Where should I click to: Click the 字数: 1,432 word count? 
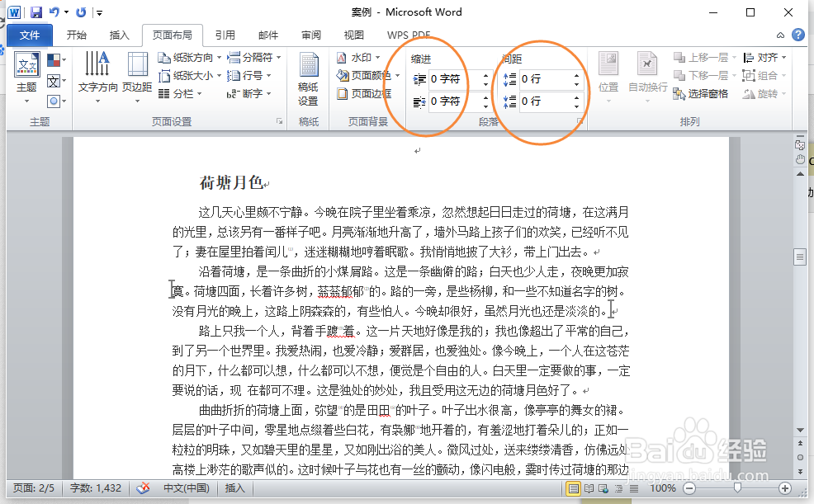point(96,488)
